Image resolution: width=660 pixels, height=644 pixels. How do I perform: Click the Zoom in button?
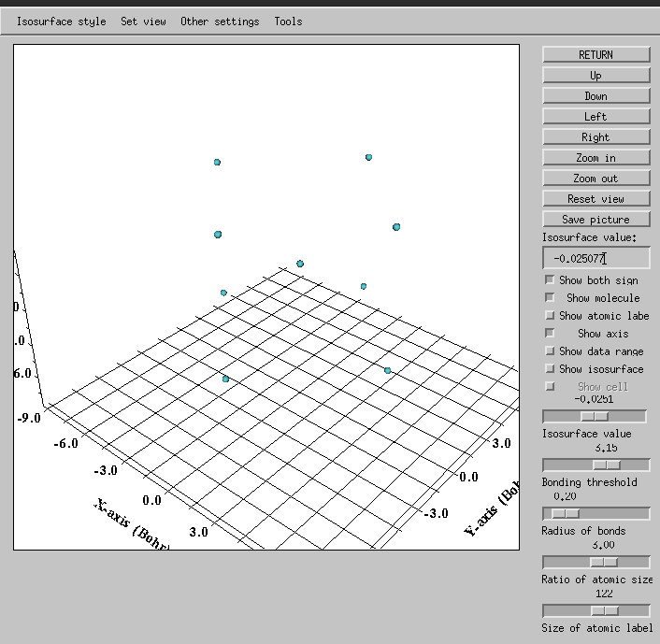pos(596,158)
